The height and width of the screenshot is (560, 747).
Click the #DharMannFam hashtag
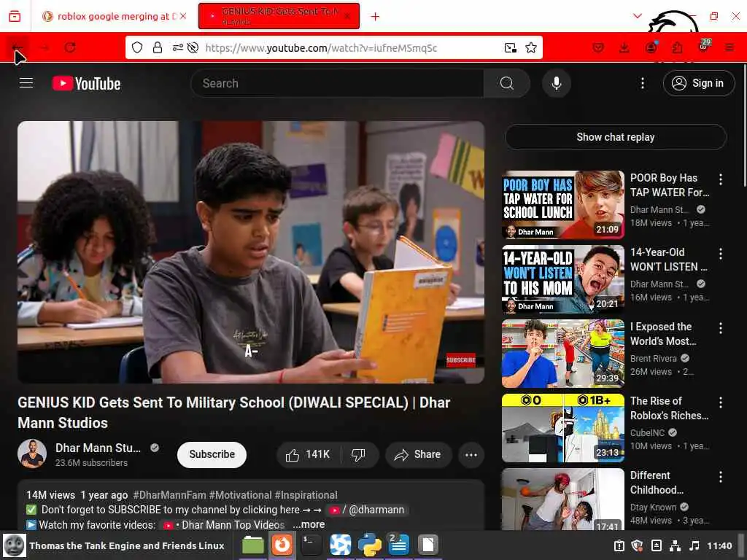169,495
